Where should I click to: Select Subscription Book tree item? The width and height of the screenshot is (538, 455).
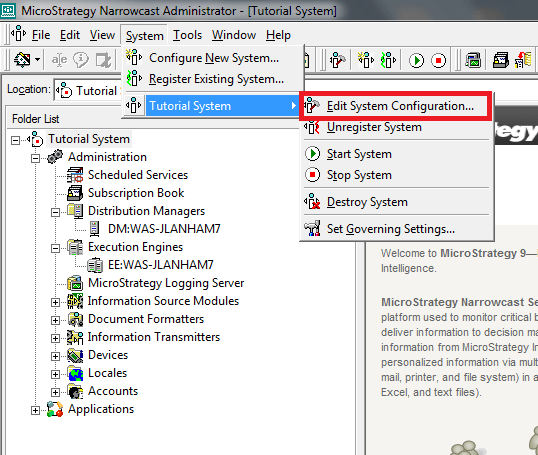point(136,193)
